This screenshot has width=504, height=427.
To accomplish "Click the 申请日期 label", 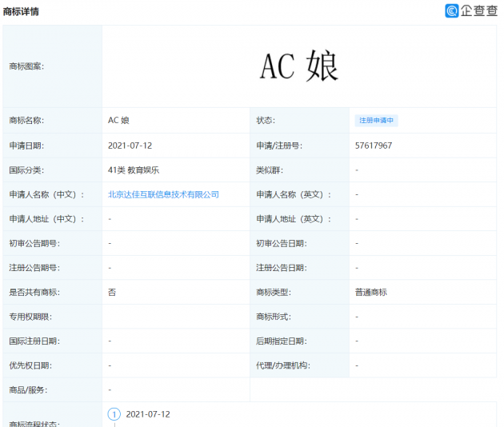I will tap(26, 146).
